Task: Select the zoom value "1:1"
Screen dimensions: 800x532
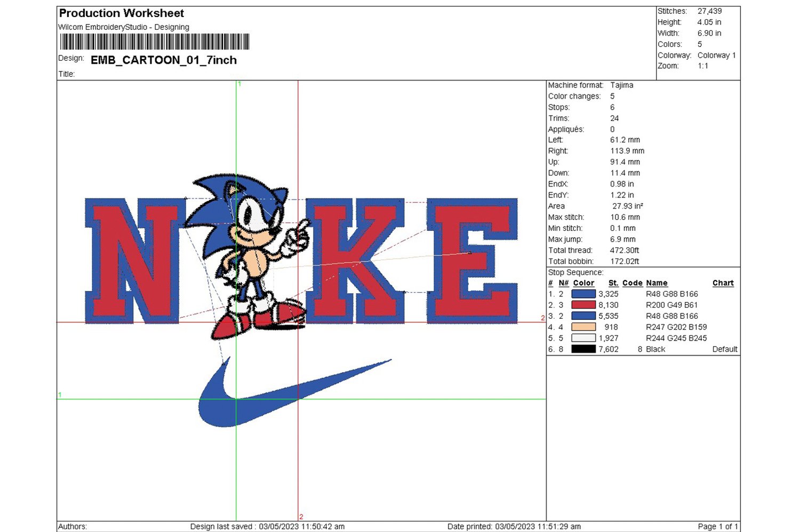Action: (x=703, y=66)
